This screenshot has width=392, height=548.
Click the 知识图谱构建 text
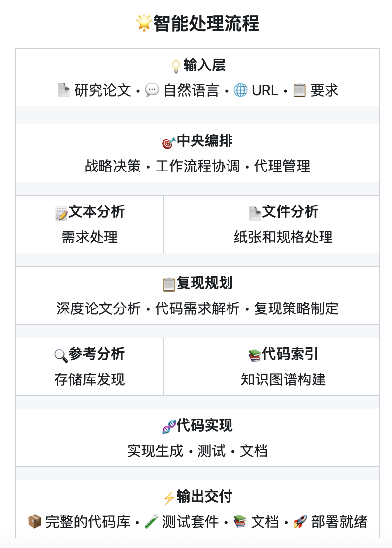[x=283, y=379]
